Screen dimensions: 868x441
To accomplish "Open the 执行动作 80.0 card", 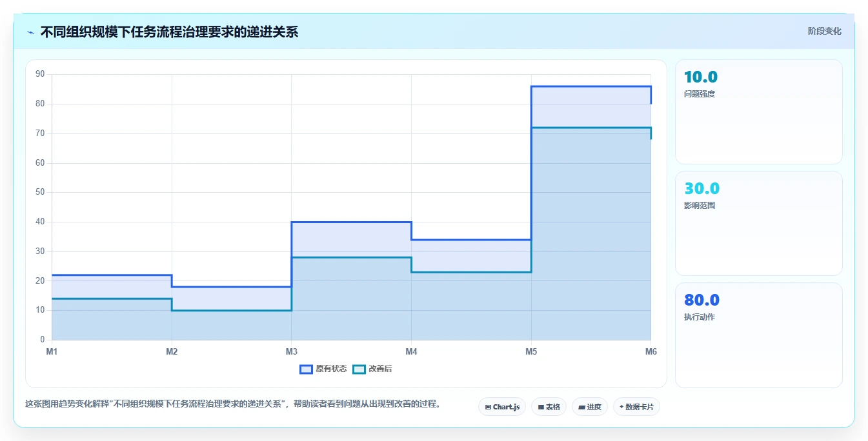I will pyautogui.click(x=759, y=335).
